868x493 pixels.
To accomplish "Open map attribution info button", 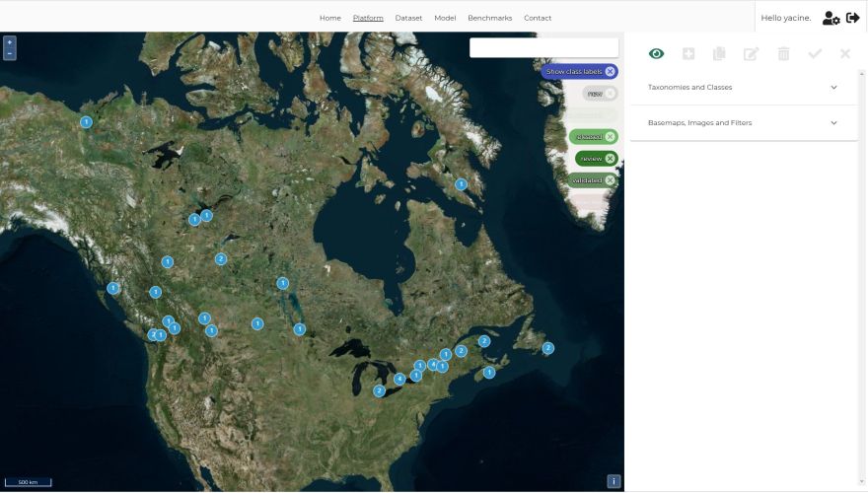I will coord(614,481).
